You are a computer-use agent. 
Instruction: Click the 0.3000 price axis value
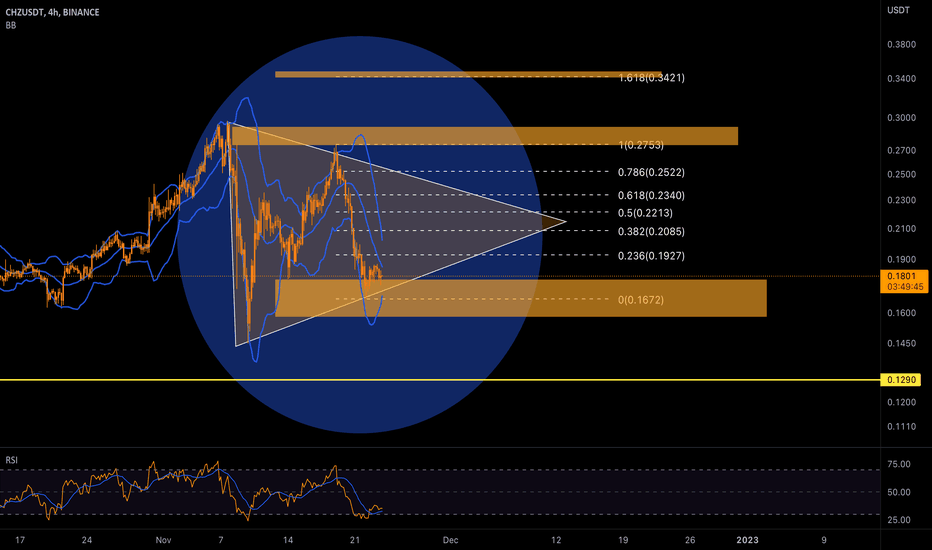coord(901,118)
